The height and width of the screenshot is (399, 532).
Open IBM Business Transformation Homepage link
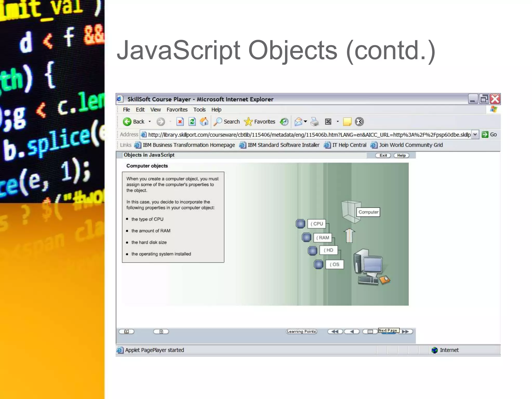pyautogui.click(x=185, y=145)
